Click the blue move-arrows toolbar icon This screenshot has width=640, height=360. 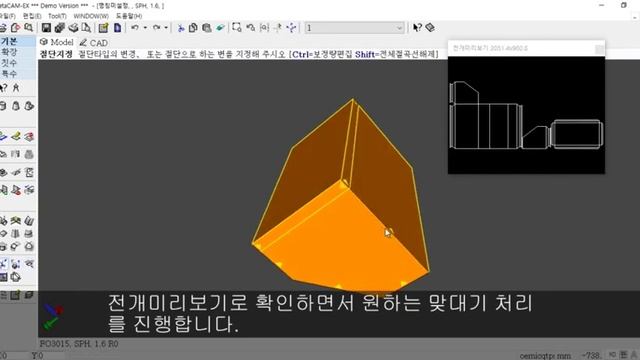point(291,28)
